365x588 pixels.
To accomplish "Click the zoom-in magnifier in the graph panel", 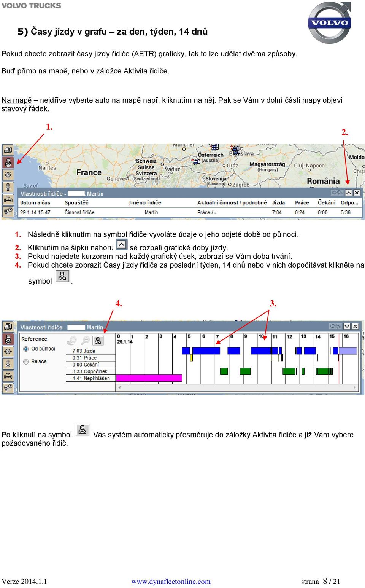I will pyautogui.click(x=71, y=340).
